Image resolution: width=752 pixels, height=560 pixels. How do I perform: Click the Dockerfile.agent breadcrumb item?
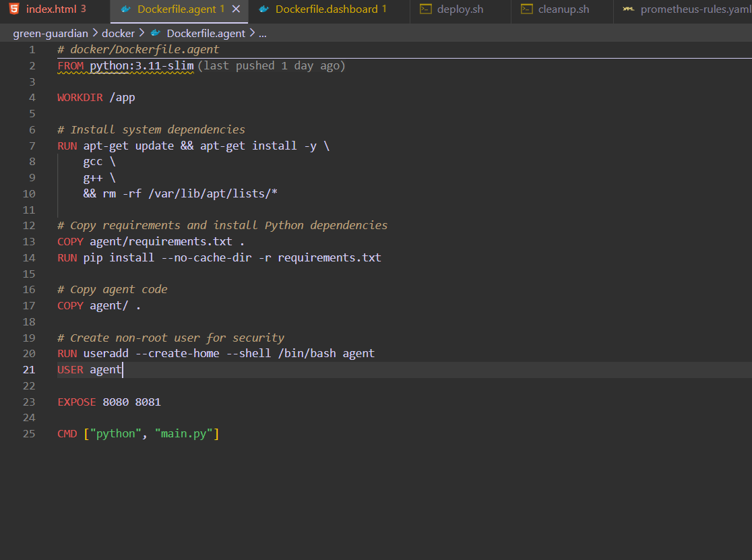(x=206, y=34)
